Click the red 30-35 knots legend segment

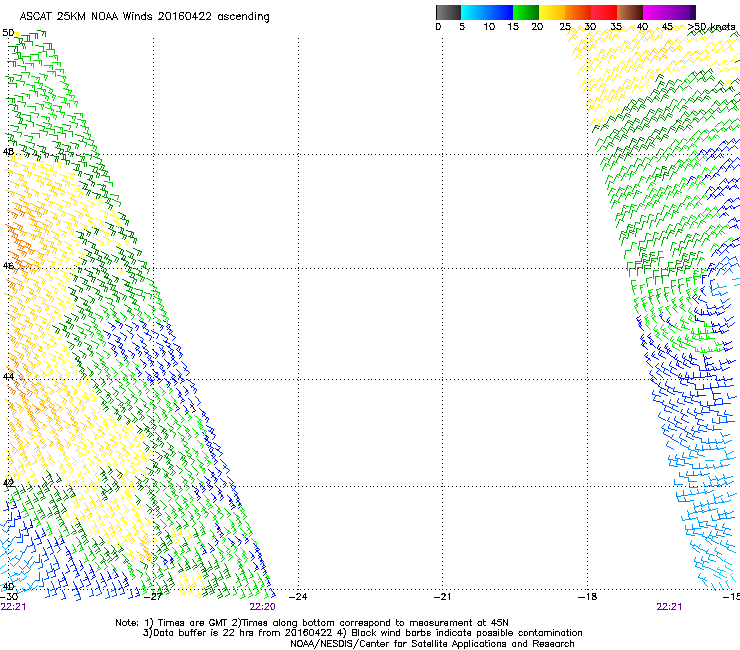point(604,12)
